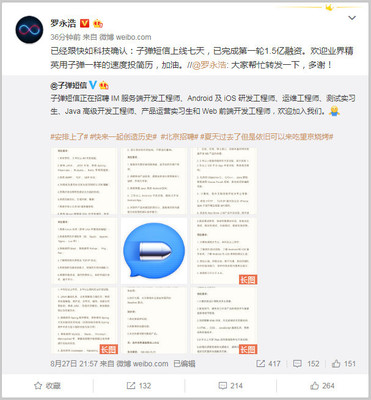
Task: Open comments from bottom bar showing 214
Action: (x=230, y=386)
